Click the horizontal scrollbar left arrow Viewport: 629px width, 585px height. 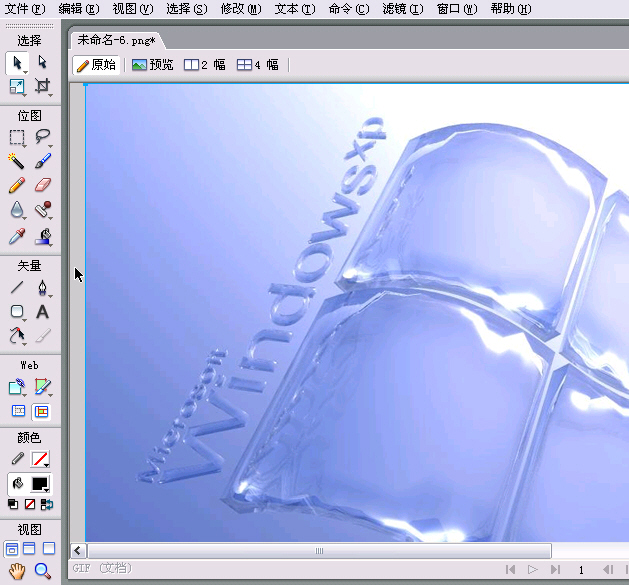78,550
